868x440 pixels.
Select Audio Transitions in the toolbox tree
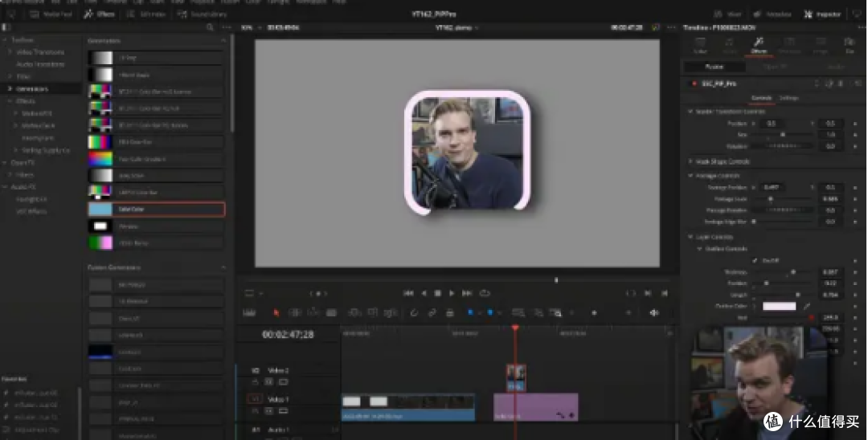40,64
